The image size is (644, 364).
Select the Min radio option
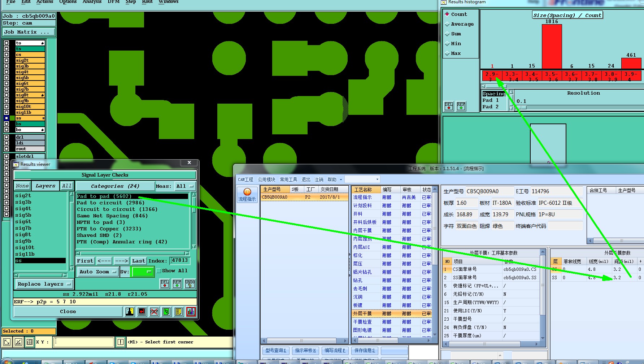[447, 43]
